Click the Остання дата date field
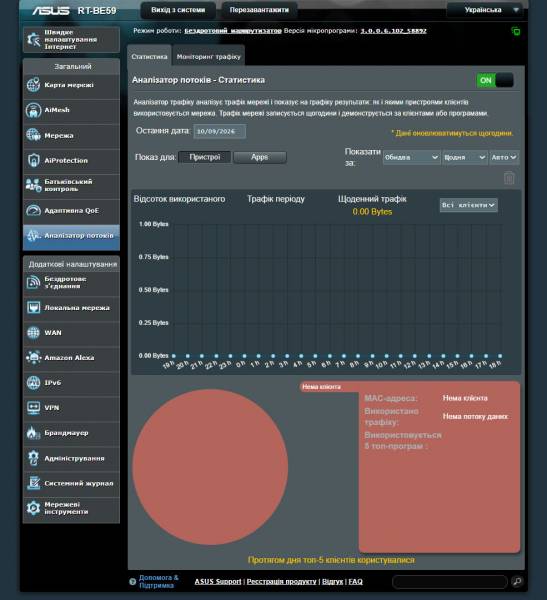The image size is (547, 600). (x=220, y=131)
